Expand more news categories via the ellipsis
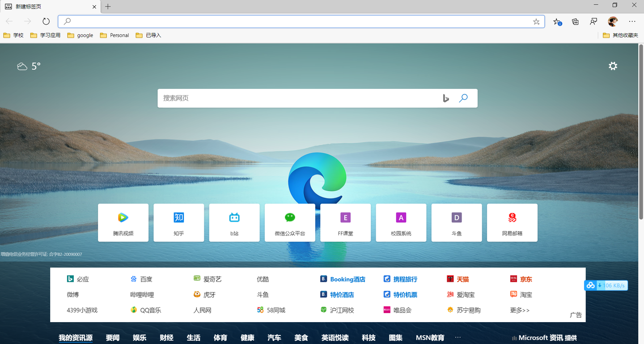 458,338
